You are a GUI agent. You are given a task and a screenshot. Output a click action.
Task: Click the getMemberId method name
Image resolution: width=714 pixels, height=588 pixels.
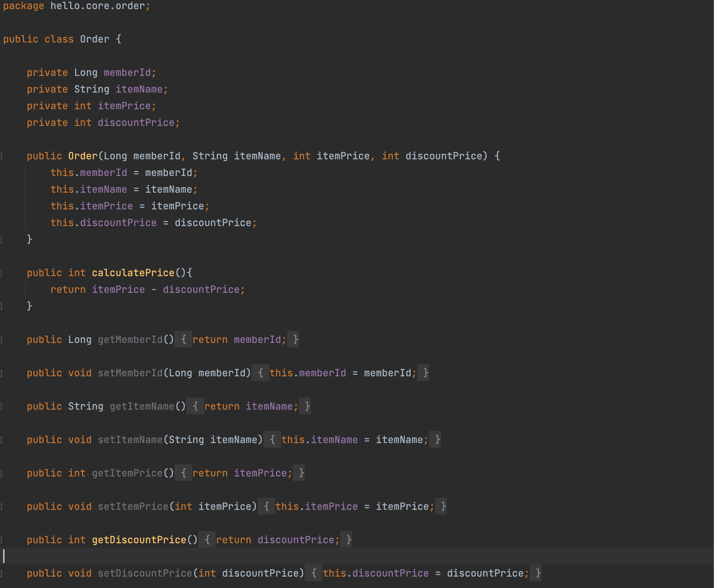click(x=130, y=340)
